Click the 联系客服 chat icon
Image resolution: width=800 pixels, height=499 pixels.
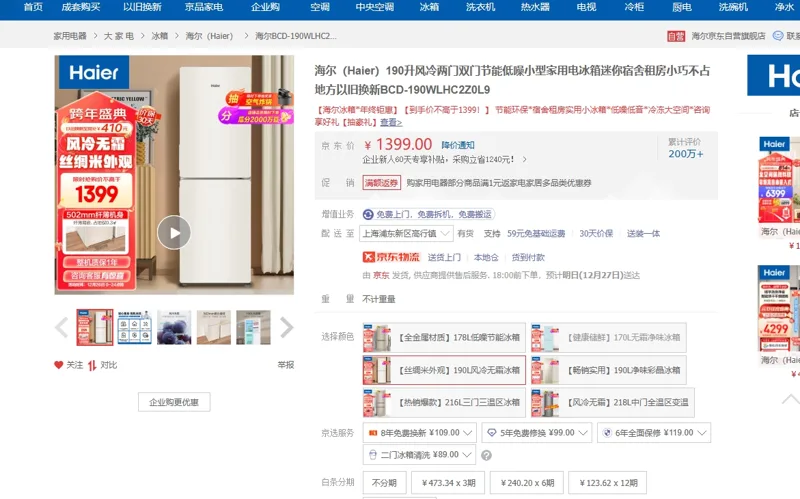pos(778,36)
